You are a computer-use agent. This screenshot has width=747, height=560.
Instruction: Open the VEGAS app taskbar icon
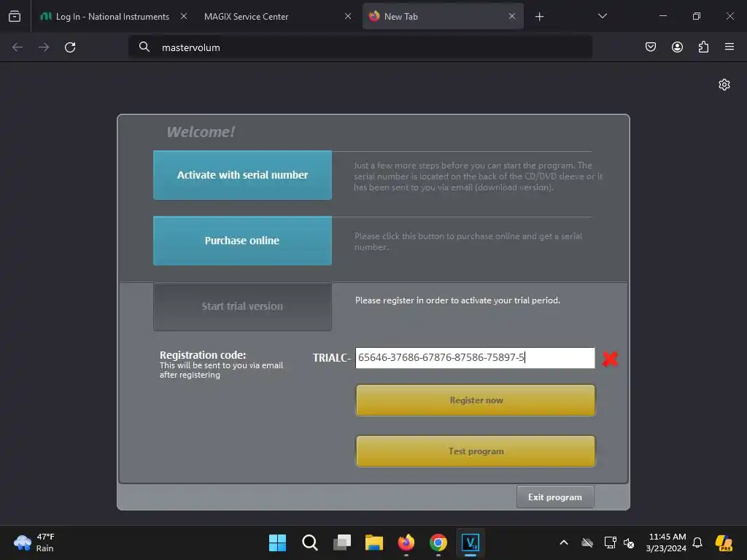pos(471,542)
